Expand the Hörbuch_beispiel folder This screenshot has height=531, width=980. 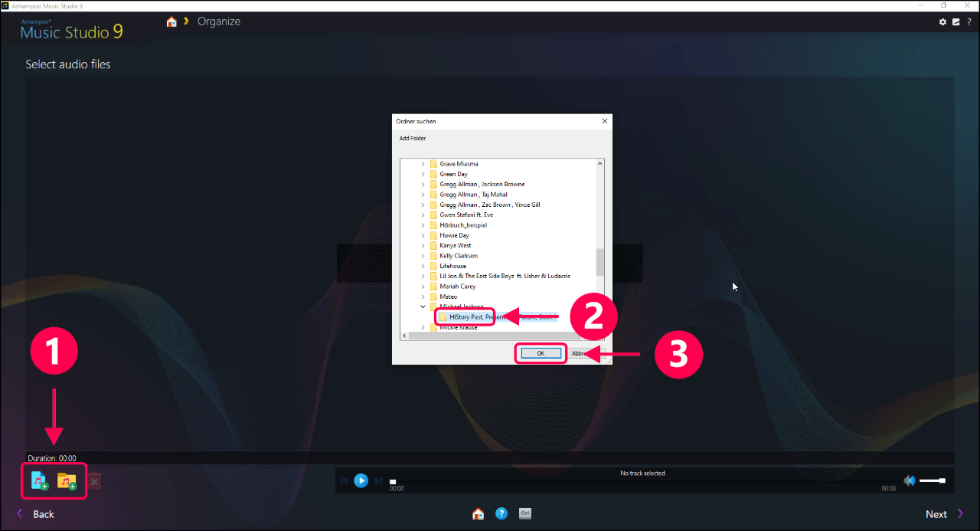[423, 225]
